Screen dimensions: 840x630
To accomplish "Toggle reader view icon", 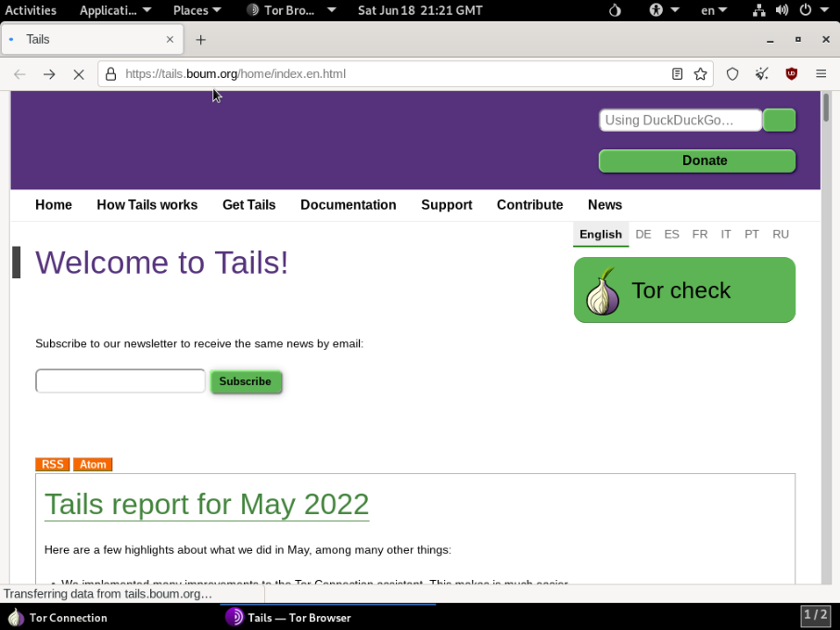I will pyautogui.click(x=677, y=74).
